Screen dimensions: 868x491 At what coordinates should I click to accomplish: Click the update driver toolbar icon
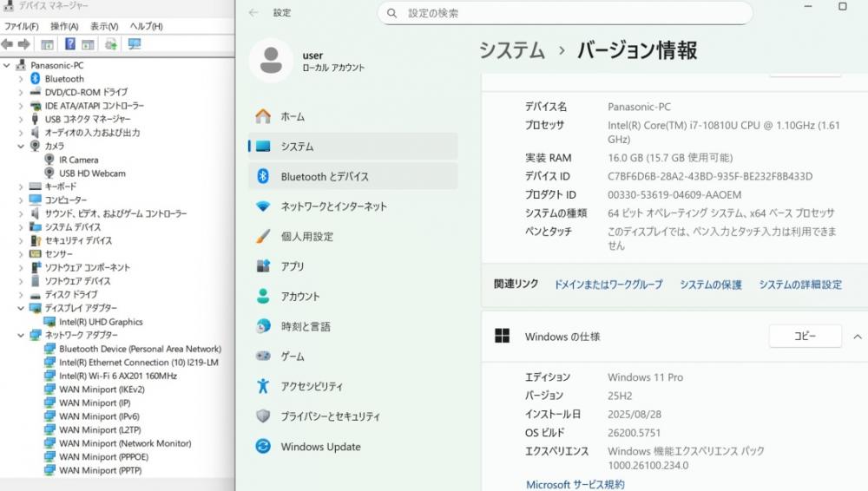pyautogui.click(x=110, y=44)
